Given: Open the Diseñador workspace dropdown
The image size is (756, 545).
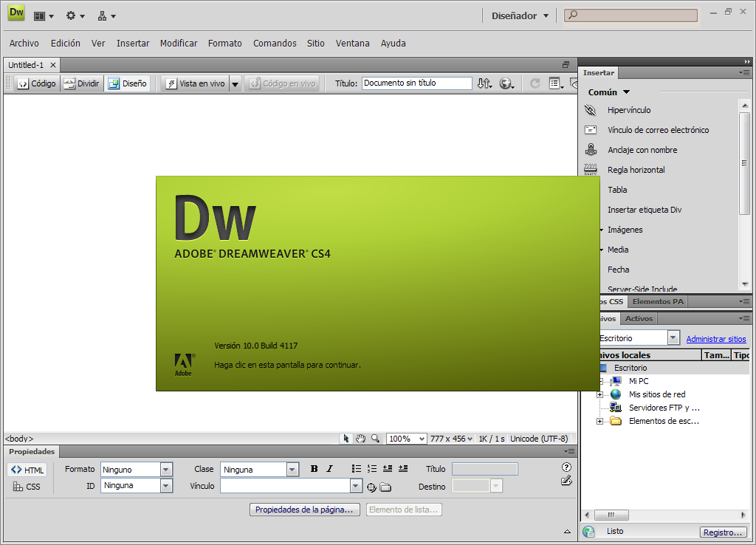Looking at the screenshot, I should [520, 16].
